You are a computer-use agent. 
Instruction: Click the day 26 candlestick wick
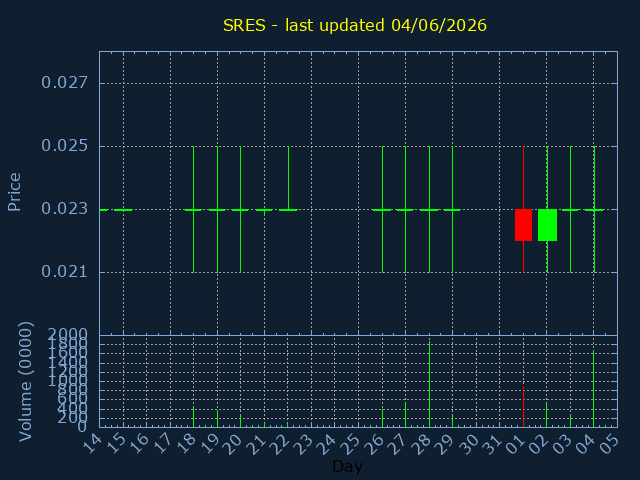tap(382, 209)
